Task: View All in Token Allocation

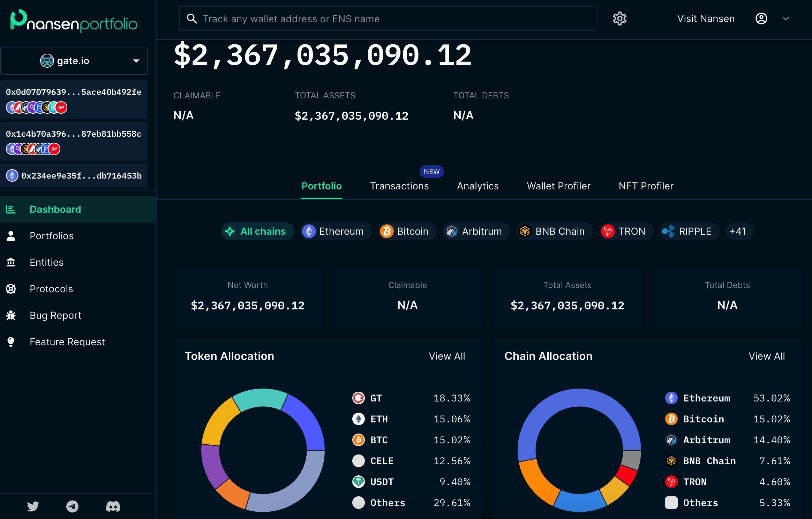Action: click(446, 356)
